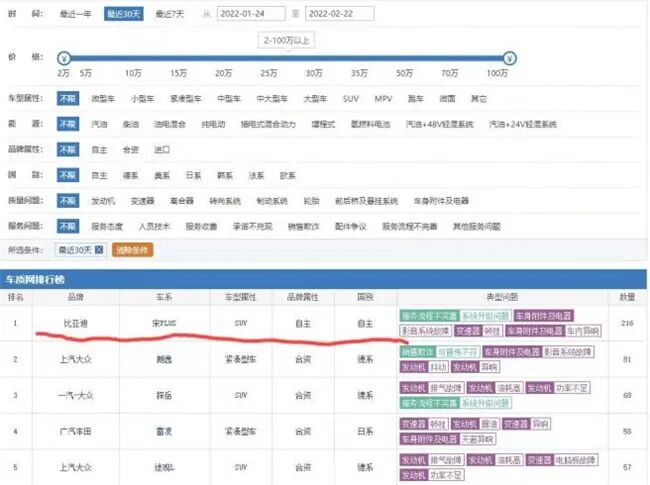Screen dimensions: 650x485
Task: Filter by 德系 in the 国别 filter row
Action: click(131, 175)
